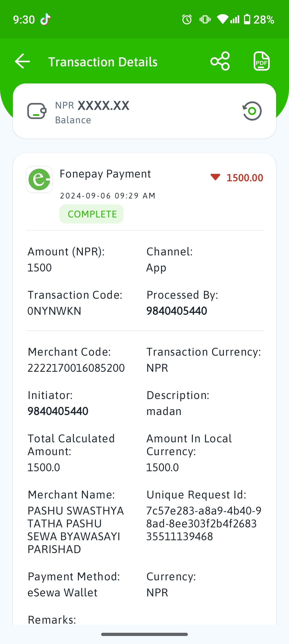Tap the wallet icon beside Balance
The height and width of the screenshot is (644, 289).
[x=37, y=111]
